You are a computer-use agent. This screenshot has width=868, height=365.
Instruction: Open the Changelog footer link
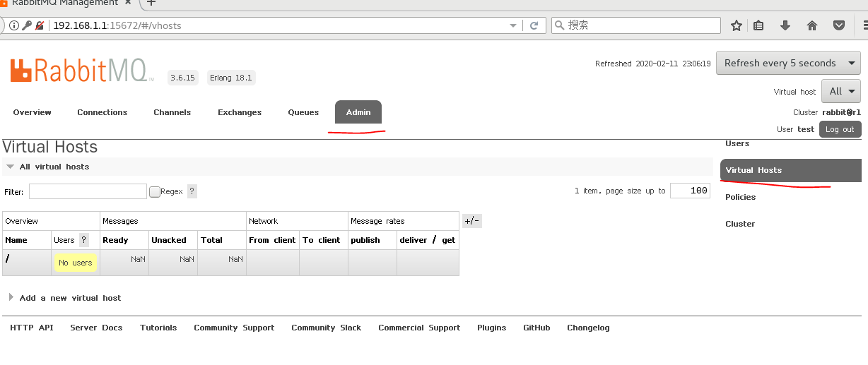coord(588,328)
